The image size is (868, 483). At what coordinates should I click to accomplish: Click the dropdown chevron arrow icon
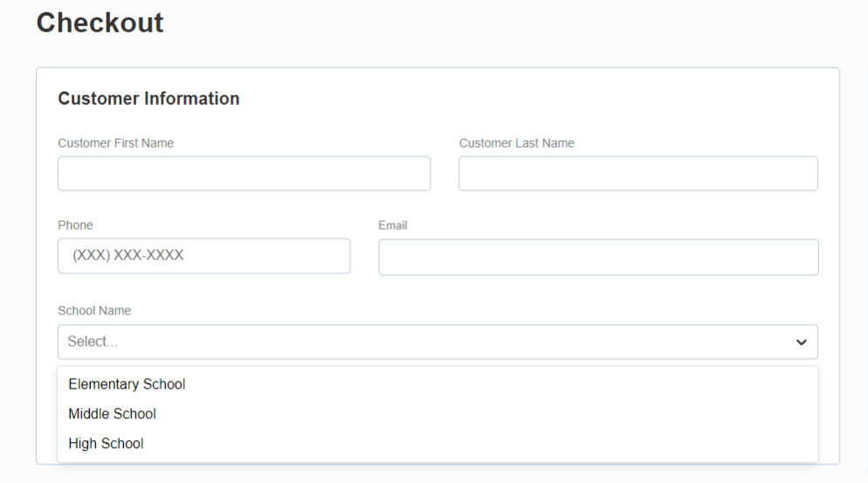(801, 342)
